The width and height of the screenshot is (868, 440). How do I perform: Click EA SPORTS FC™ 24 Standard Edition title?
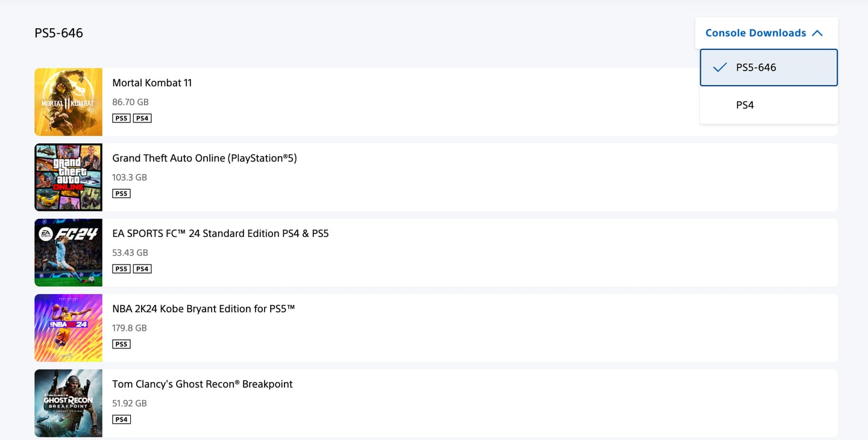pos(221,233)
